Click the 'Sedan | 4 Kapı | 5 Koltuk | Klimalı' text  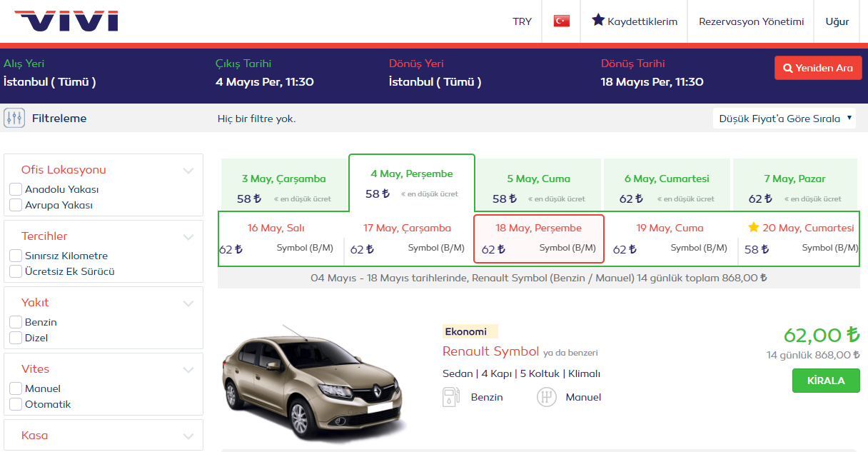click(521, 373)
